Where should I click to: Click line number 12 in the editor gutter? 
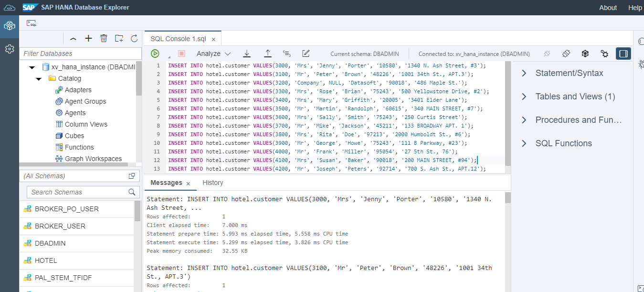click(157, 160)
